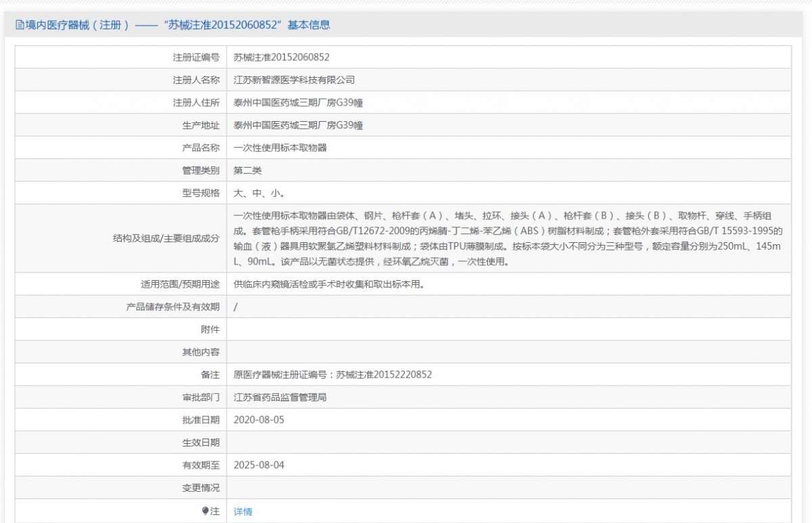Viewport: 812px width, 523px height.
Task: Click the 注册证编号 label
Action: point(196,58)
